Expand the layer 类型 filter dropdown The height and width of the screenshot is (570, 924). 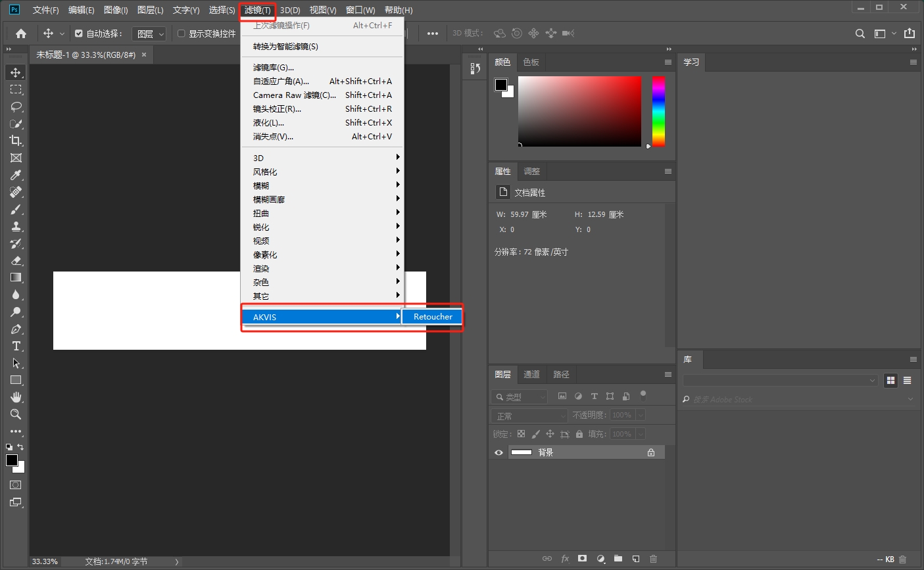tap(520, 396)
